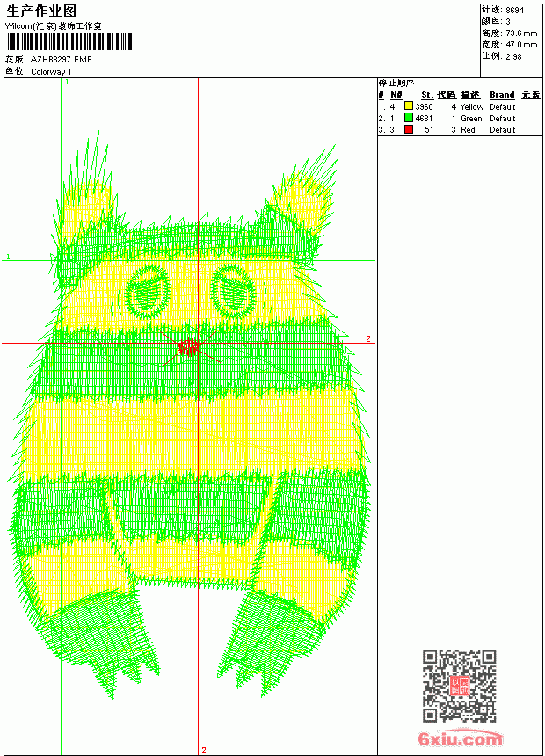Click the red color swatch in stop sequence

(x=409, y=129)
